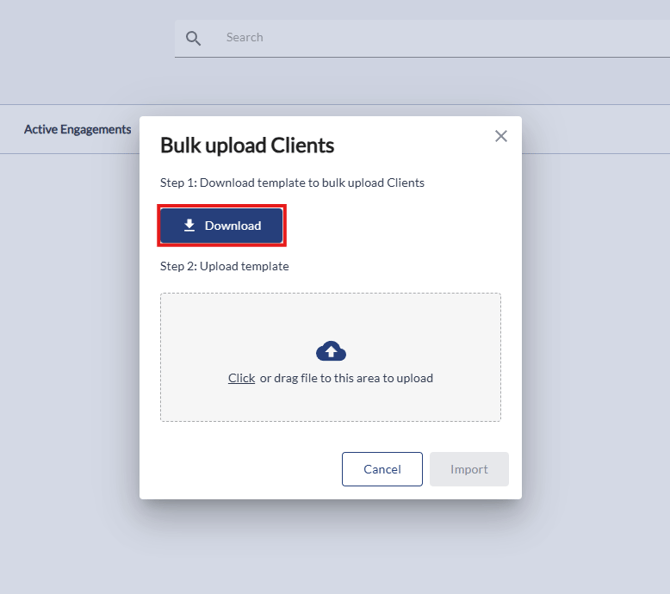This screenshot has width=670, height=594.
Task: Click the "Bulk upload Clients" dialog title
Action: [x=247, y=146]
